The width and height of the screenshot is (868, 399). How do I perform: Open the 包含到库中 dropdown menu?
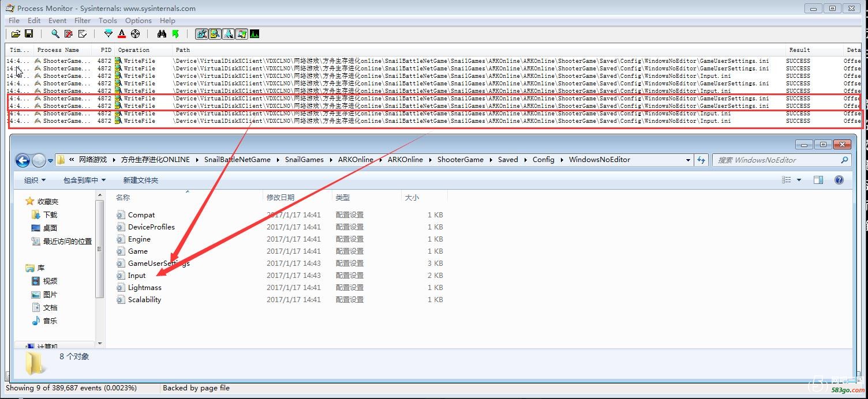[x=84, y=180]
